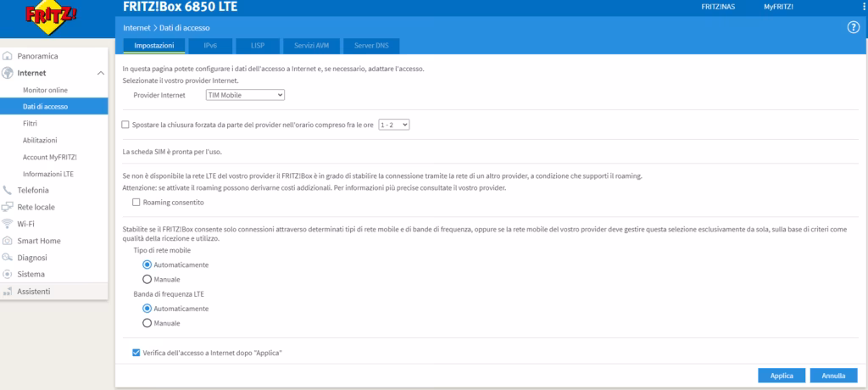Click the Diagnosi icon
The height and width of the screenshot is (390, 868).
point(7,258)
